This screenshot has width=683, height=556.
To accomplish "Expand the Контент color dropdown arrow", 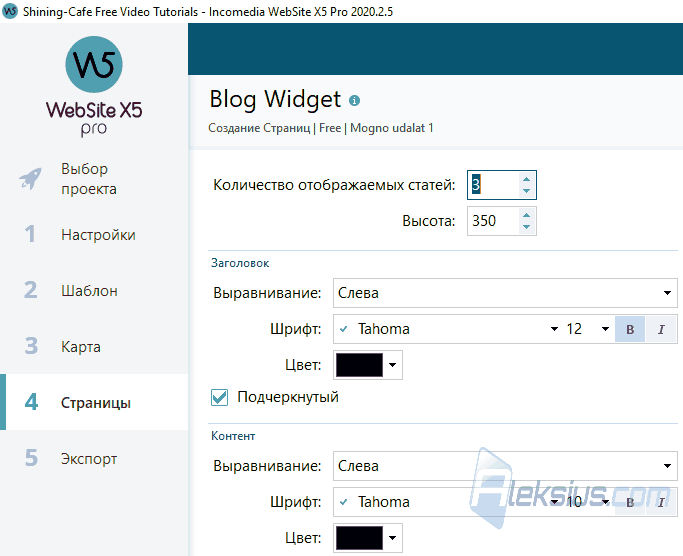I will click(x=392, y=538).
